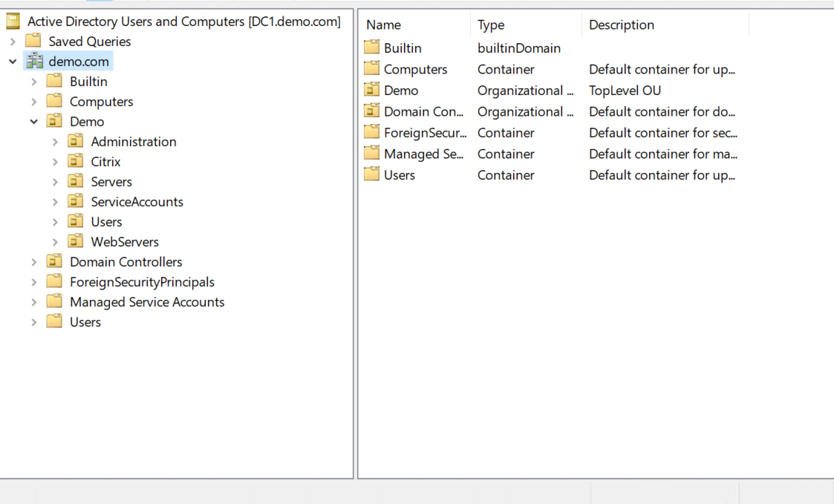Select the Builtin row name in list
The image size is (834, 504).
(403, 48)
